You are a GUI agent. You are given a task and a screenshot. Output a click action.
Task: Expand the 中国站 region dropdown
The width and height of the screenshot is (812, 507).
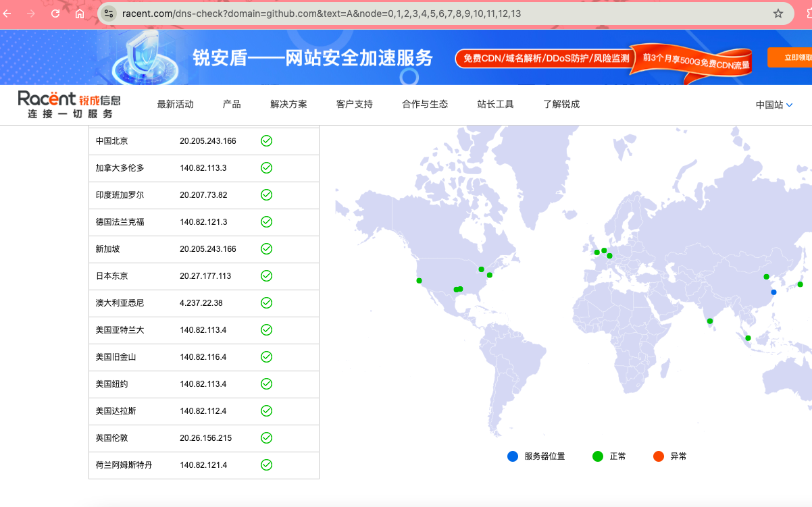point(773,105)
